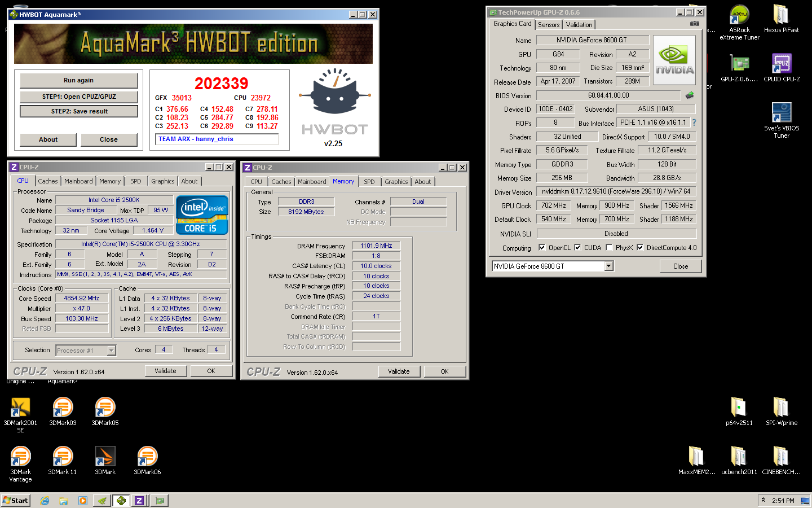This screenshot has height=508, width=812.
Task: Open the CPU tab in right CPU-Z
Action: coord(257,182)
